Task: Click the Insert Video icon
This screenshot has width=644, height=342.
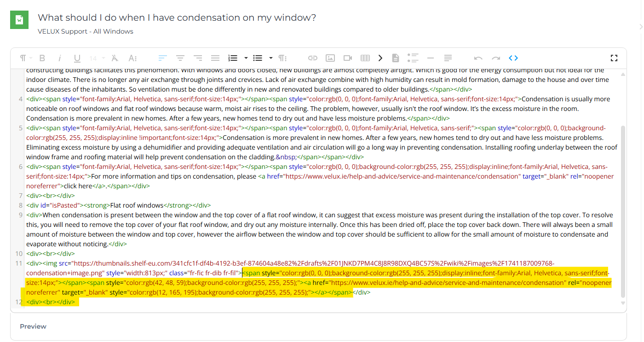Action: click(x=348, y=58)
